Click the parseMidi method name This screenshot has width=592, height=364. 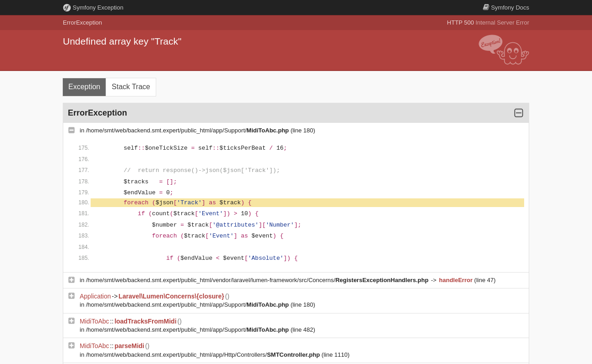[129, 346]
